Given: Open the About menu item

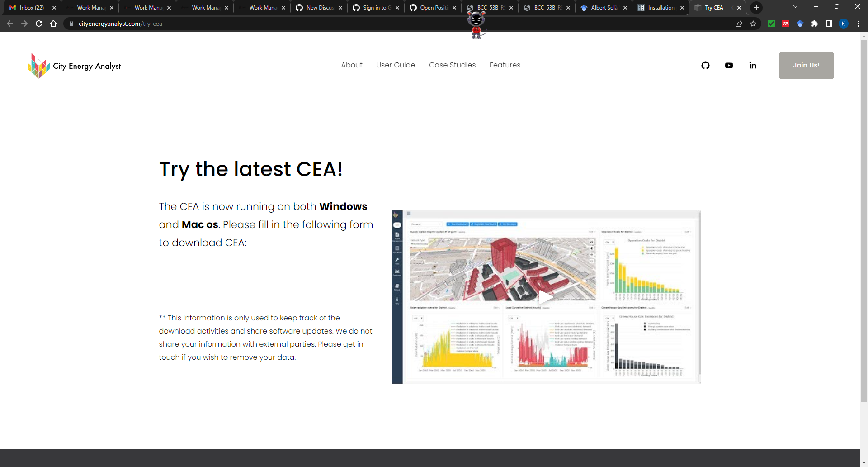Looking at the screenshot, I should 352,65.
